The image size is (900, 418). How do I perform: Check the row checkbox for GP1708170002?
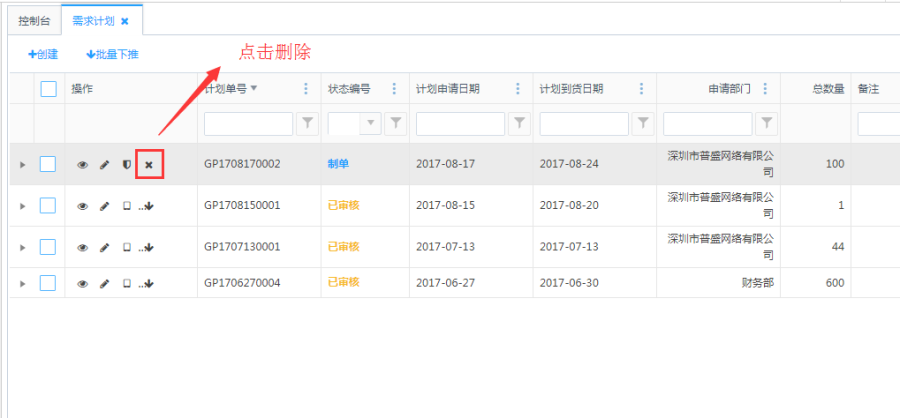(x=48, y=164)
